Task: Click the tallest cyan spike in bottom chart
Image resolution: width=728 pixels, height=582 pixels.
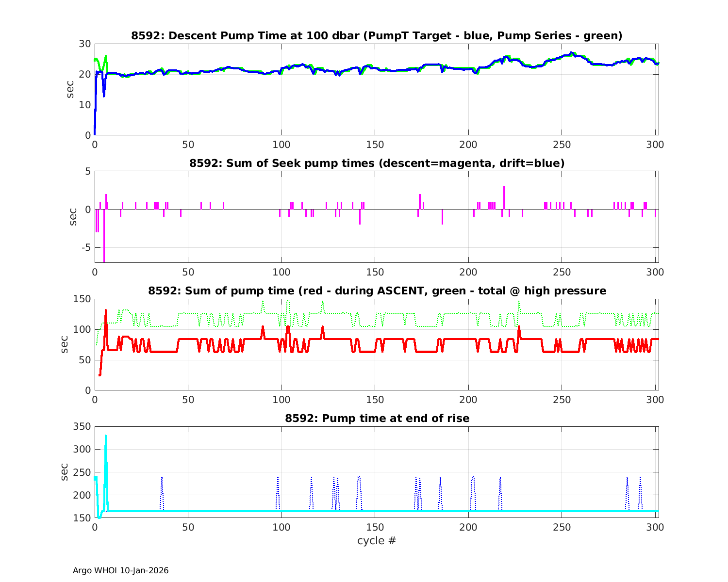Action: [x=106, y=437]
